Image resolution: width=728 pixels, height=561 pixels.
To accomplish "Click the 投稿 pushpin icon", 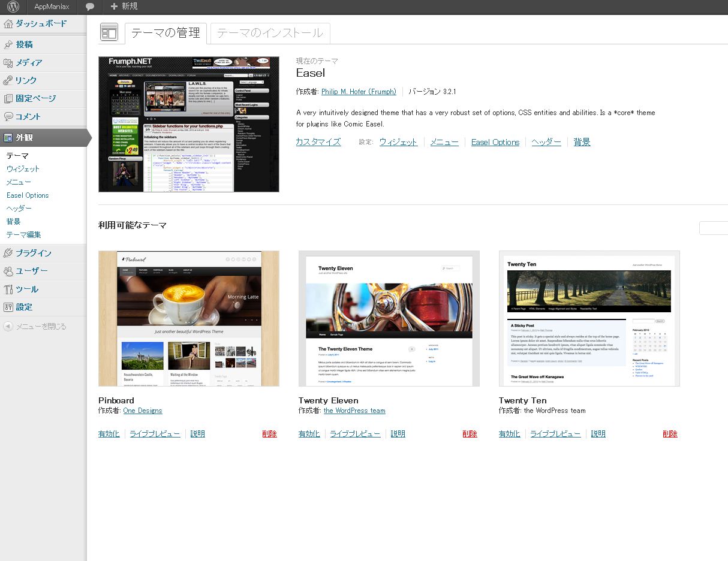I will 8,44.
